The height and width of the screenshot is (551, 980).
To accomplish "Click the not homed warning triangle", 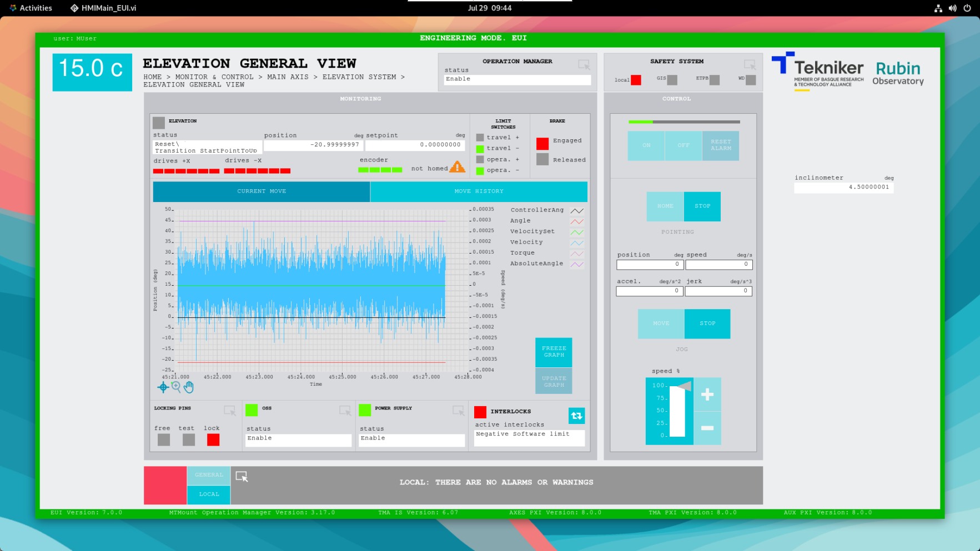I will click(457, 166).
